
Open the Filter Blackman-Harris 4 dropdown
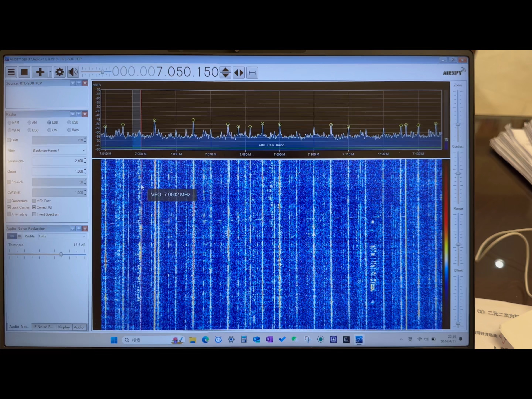click(x=59, y=151)
